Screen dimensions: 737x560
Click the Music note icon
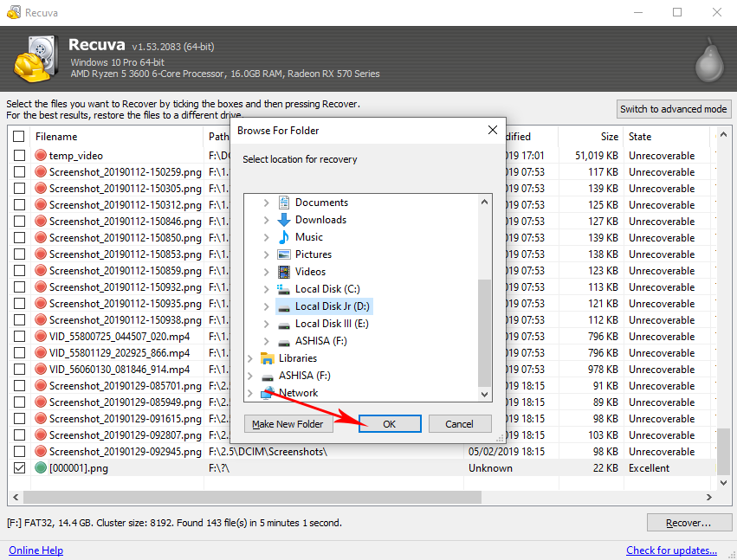284,237
